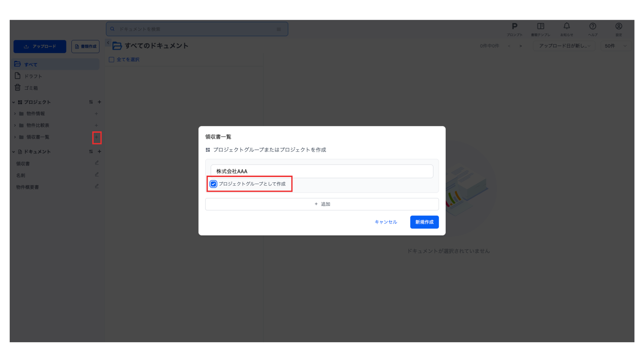Click the filter icon in search bar
Screen dimensions: 644x362
click(x=279, y=29)
